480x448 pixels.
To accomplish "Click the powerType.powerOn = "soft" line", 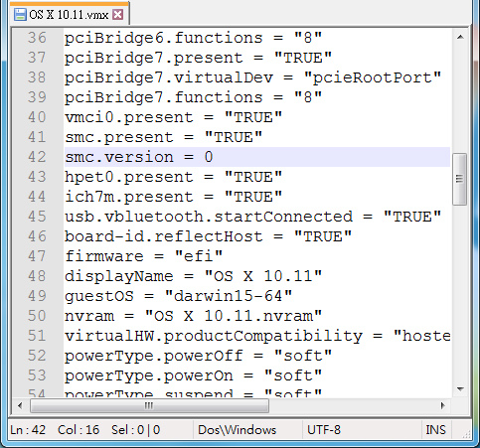I will pyautogui.click(x=193, y=375).
